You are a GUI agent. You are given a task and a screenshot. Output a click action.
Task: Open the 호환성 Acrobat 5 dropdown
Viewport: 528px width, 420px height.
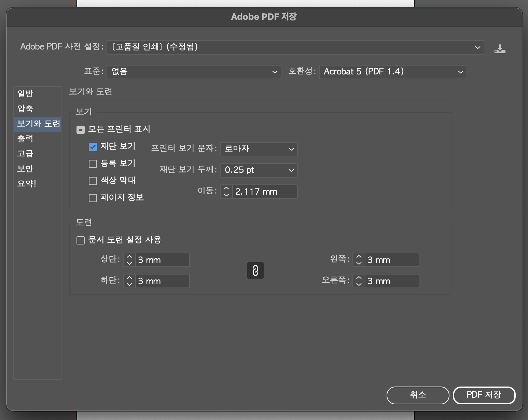pyautogui.click(x=393, y=72)
